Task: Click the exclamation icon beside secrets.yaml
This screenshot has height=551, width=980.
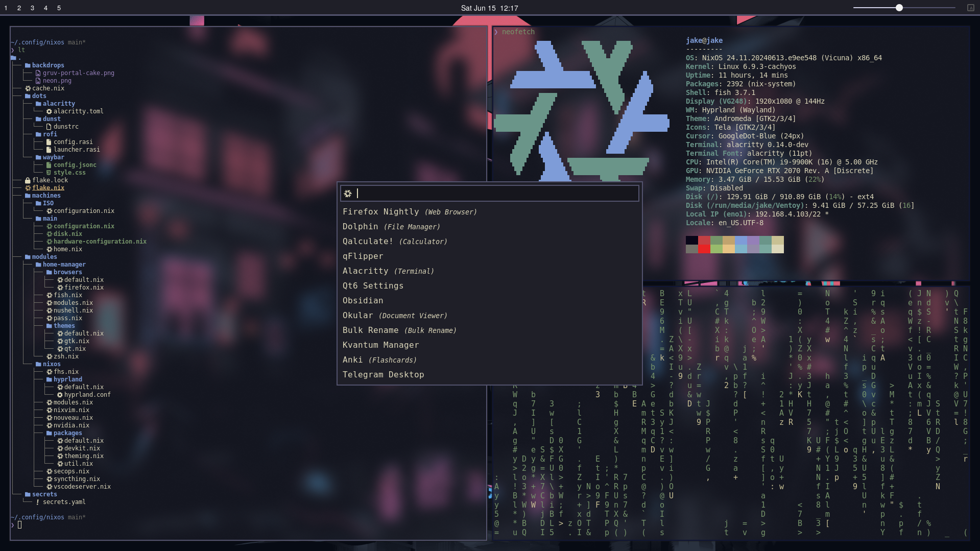Action: coord(38,502)
